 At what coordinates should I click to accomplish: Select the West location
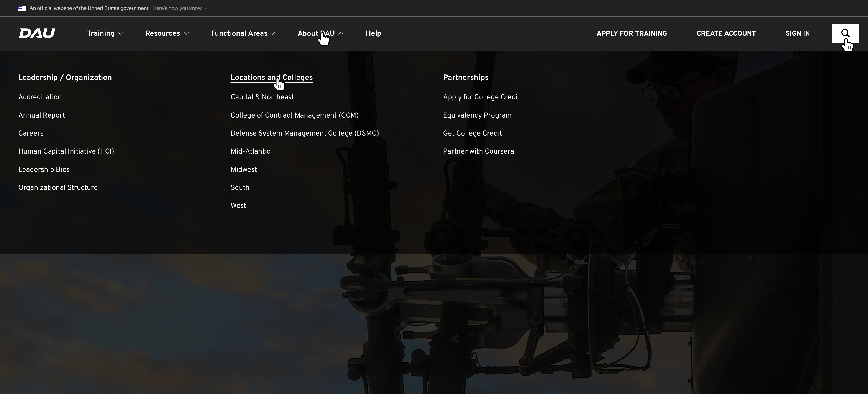click(239, 205)
